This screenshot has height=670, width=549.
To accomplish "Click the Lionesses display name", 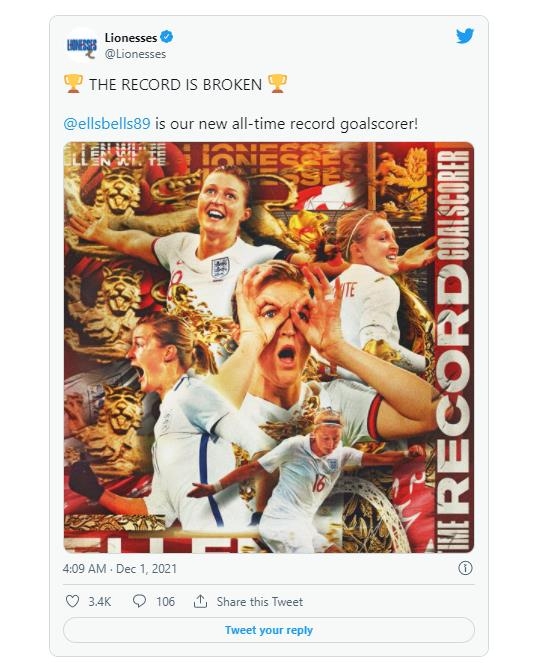I will tap(131, 38).
